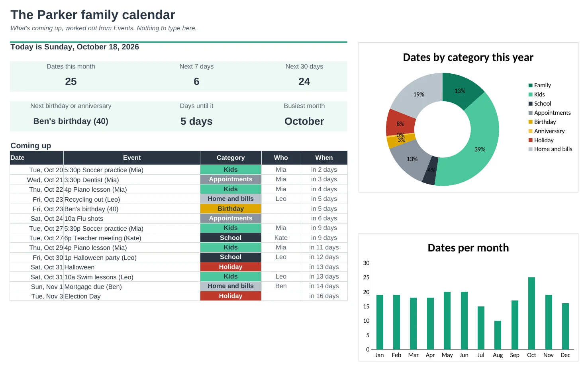
Task: Click the Appointments cell in the Dentist row
Action: click(x=231, y=179)
